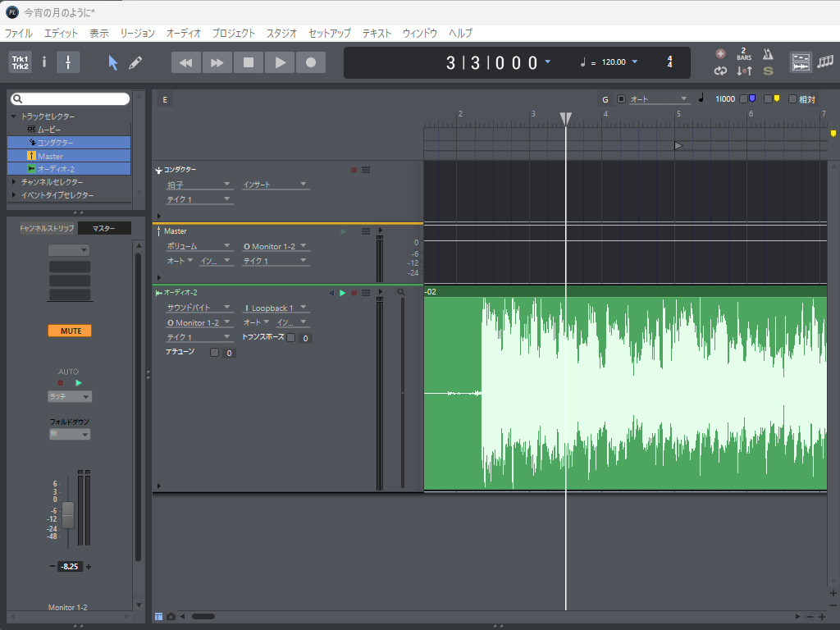The width and height of the screenshot is (840, 630).
Task: Select the pencil tool in the toolbar
Action: pyautogui.click(x=135, y=62)
